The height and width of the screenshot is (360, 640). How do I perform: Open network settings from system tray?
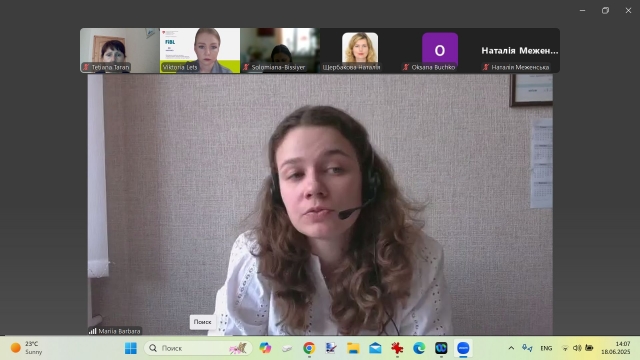click(x=565, y=348)
